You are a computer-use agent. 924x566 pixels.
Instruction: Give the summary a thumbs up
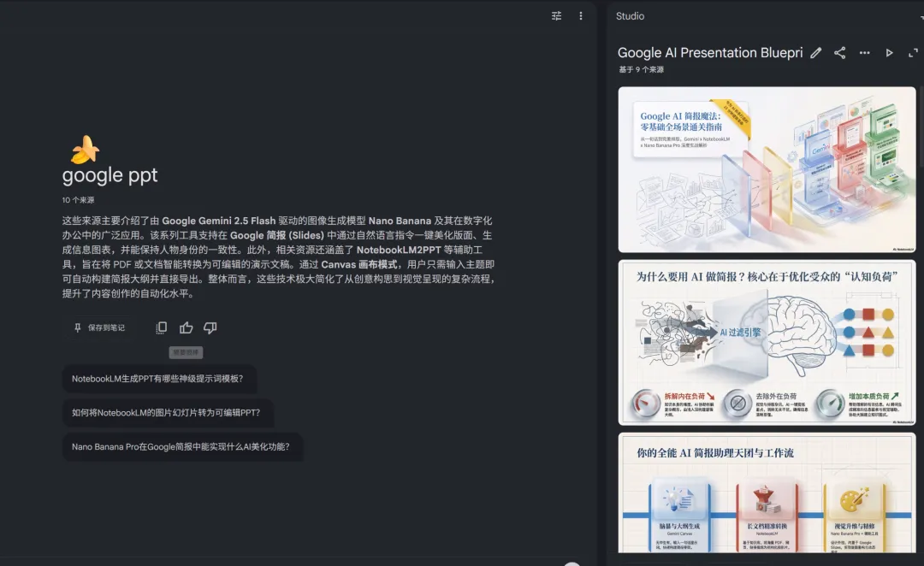(187, 327)
